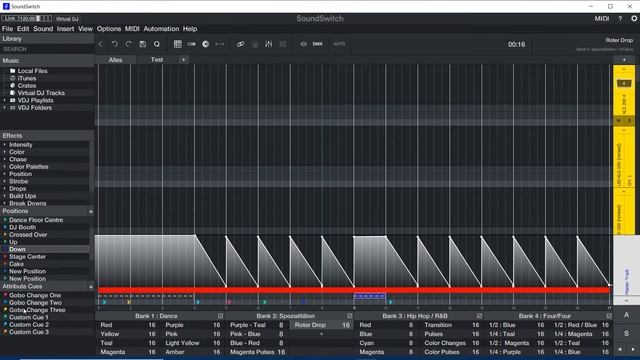Click the undo icon
This screenshot has height=360, width=640.
click(115, 44)
